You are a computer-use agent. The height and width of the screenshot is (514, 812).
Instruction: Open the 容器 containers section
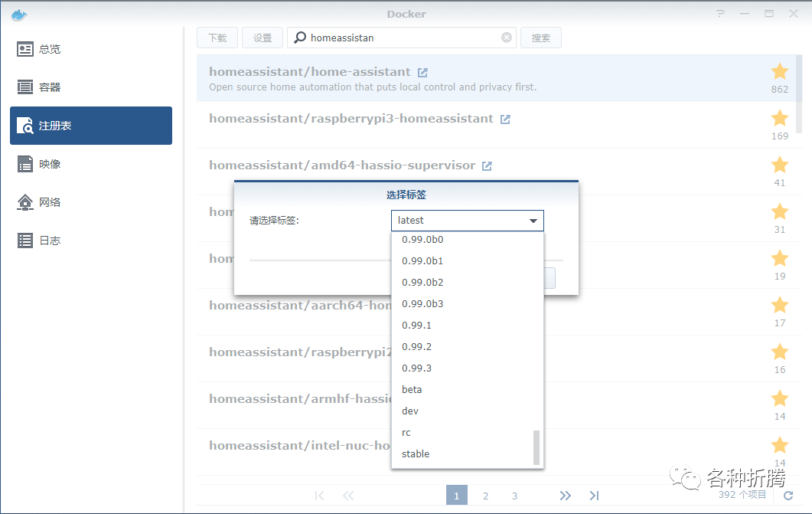tap(91, 87)
